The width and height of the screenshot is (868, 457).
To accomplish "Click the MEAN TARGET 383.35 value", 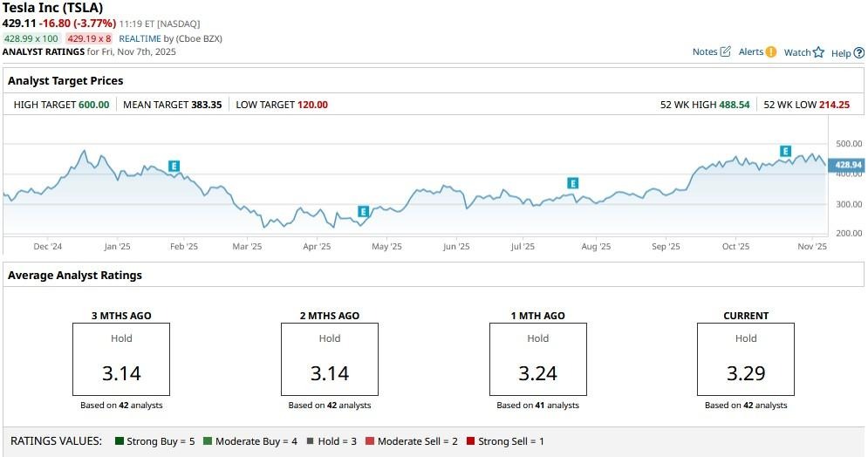I will (x=206, y=105).
